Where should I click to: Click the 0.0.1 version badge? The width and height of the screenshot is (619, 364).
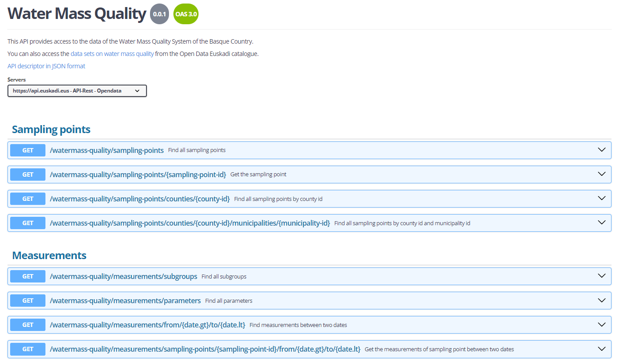pyautogui.click(x=159, y=14)
